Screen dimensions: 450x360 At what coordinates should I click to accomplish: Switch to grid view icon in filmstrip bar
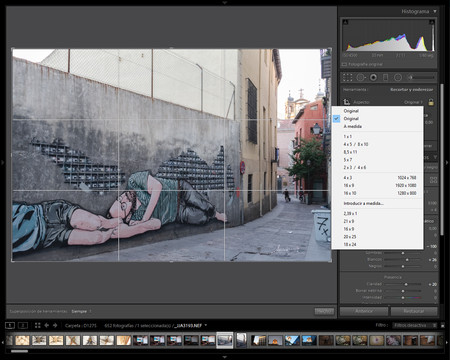(37, 325)
